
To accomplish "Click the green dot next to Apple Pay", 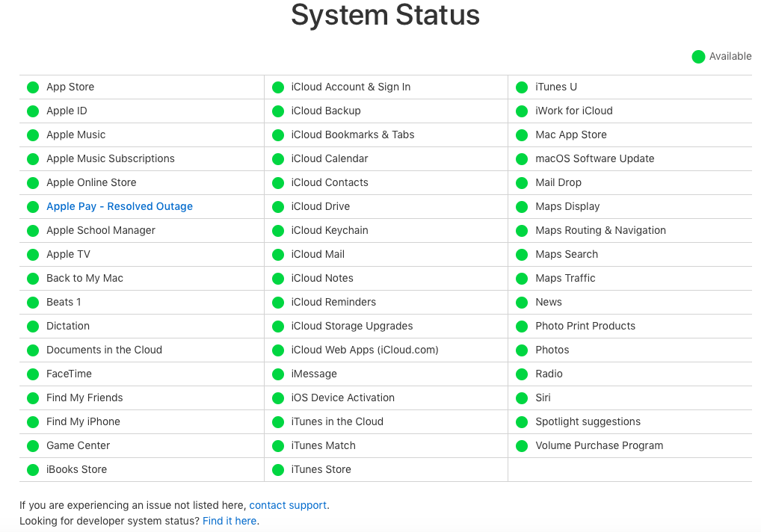I will (33, 207).
